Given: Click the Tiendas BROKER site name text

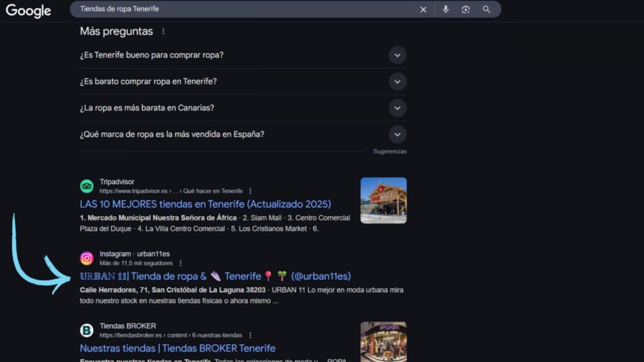Looking at the screenshot, I should click(128, 326).
